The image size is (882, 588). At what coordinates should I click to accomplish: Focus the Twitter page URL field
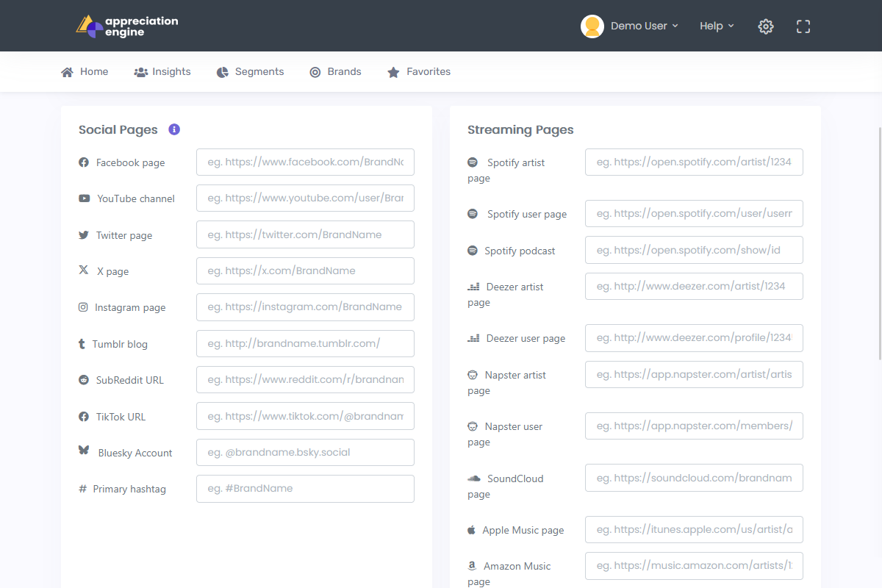305,234
